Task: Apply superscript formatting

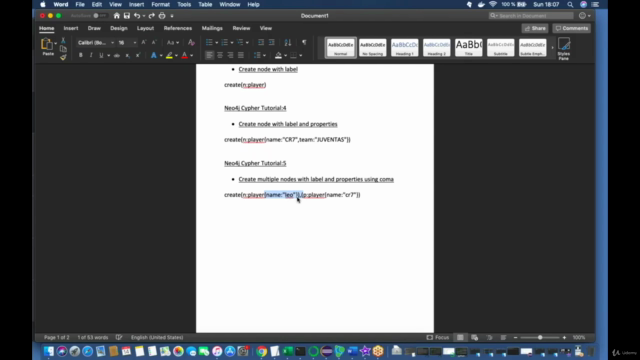Action: click(x=138, y=55)
